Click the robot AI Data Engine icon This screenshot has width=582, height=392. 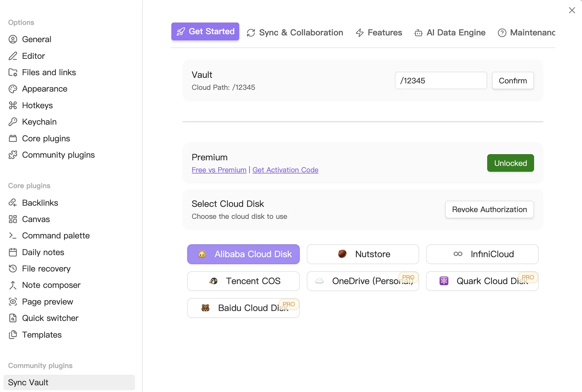pyautogui.click(x=419, y=33)
